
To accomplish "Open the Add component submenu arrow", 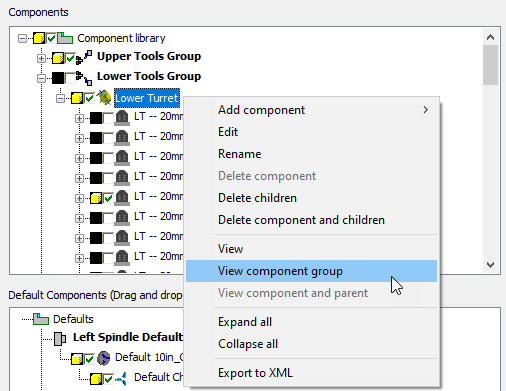I will [x=425, y=110].
